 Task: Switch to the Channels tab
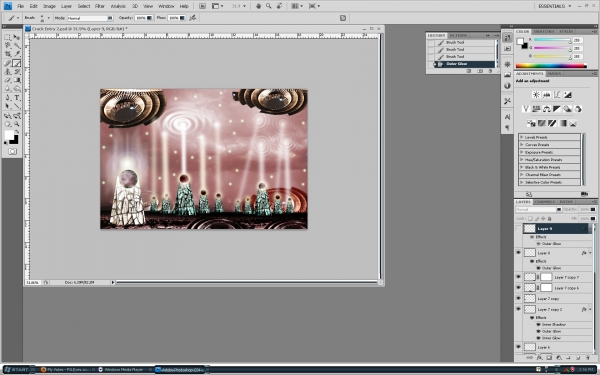coord(545,202)
